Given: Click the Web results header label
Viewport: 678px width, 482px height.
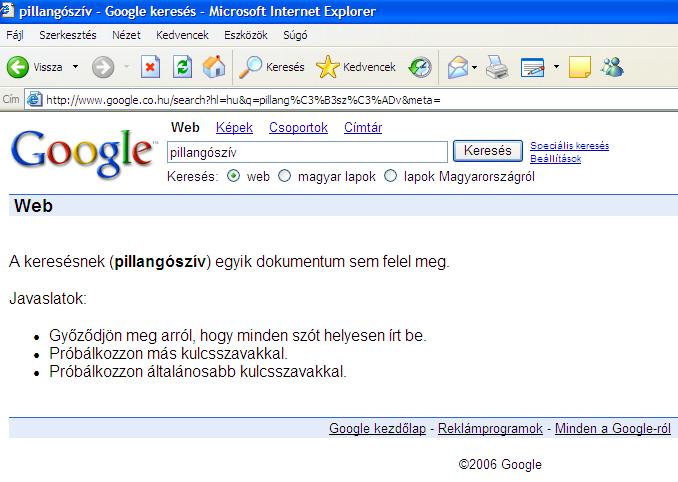Looking at the screenshot, I should pyautogui.click(x=33, y=206).
